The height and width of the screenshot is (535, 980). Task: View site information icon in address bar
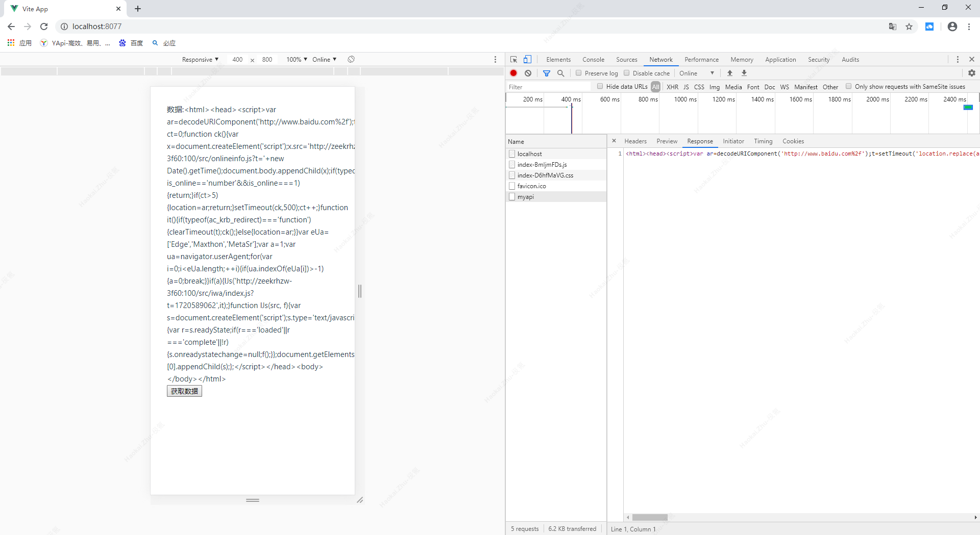tap(64, 27)
